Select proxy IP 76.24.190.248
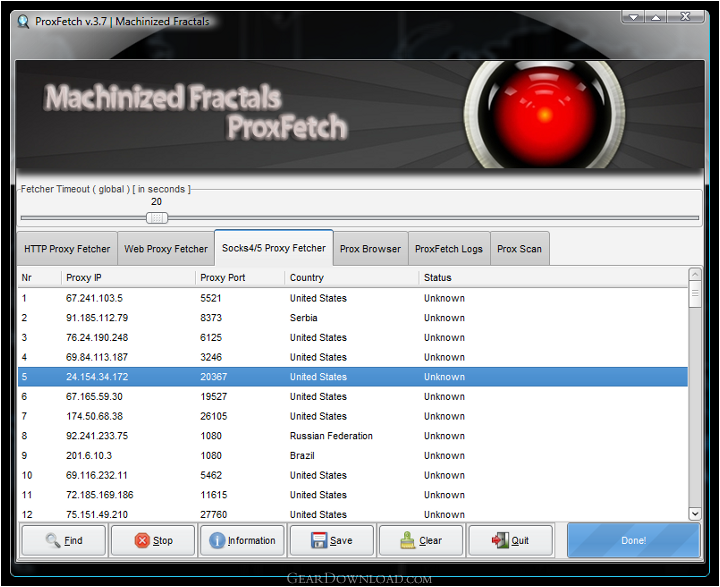Viewport: 720px width, 587px height. (x=97, y=338)
